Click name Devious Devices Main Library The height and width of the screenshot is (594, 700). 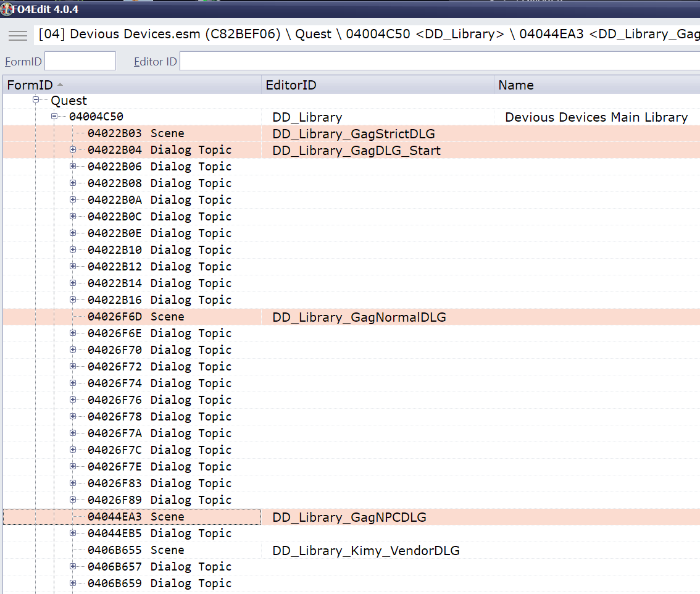(x=596, y=117)
